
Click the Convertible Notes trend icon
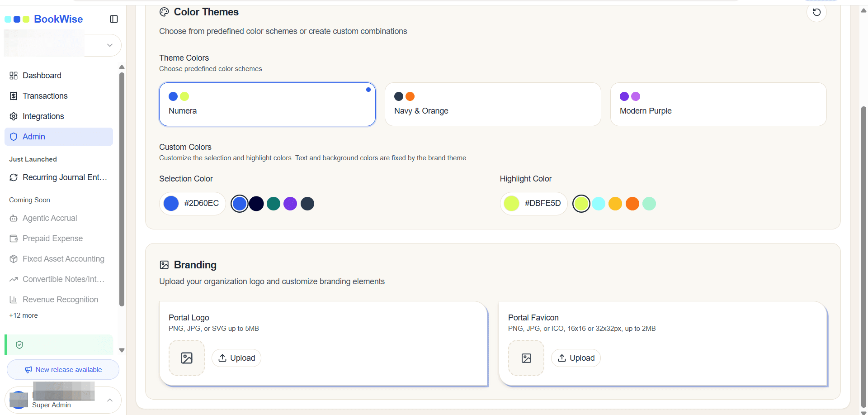14,279
